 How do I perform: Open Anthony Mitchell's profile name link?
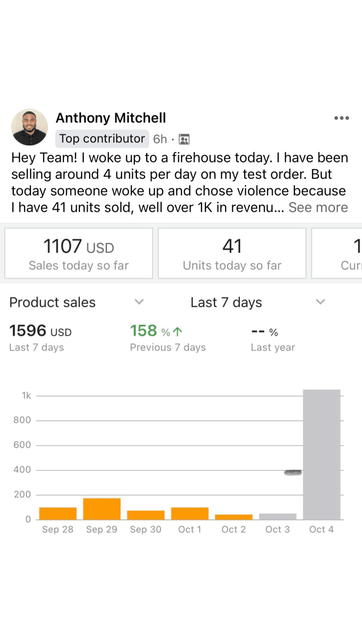pyautogui.click(x=111, y=118)
